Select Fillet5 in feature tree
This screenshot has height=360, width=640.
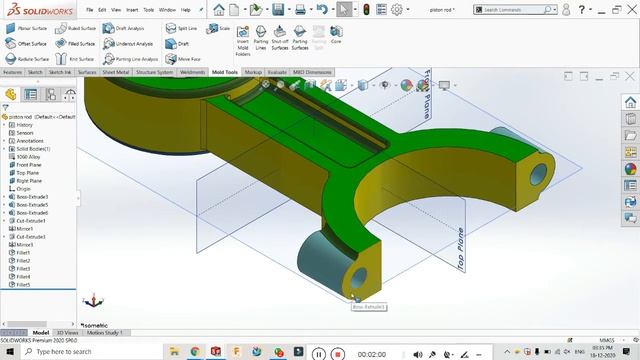[23, 284]
